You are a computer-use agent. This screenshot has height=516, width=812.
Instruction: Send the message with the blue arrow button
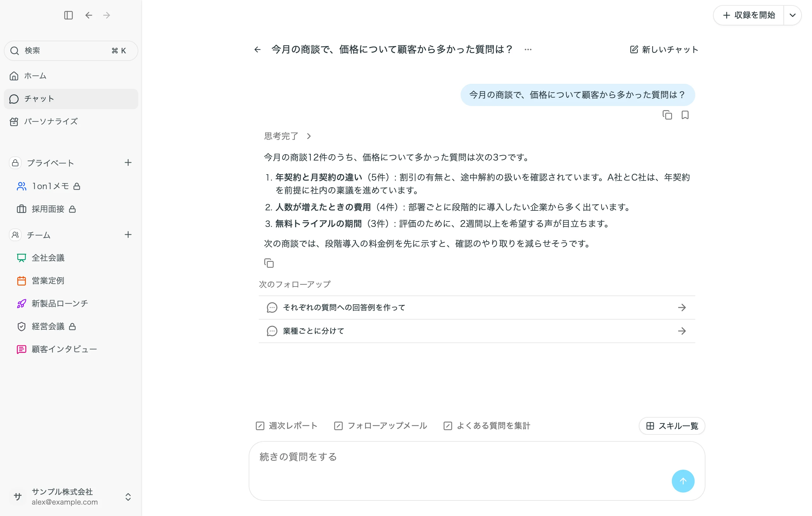683,481
